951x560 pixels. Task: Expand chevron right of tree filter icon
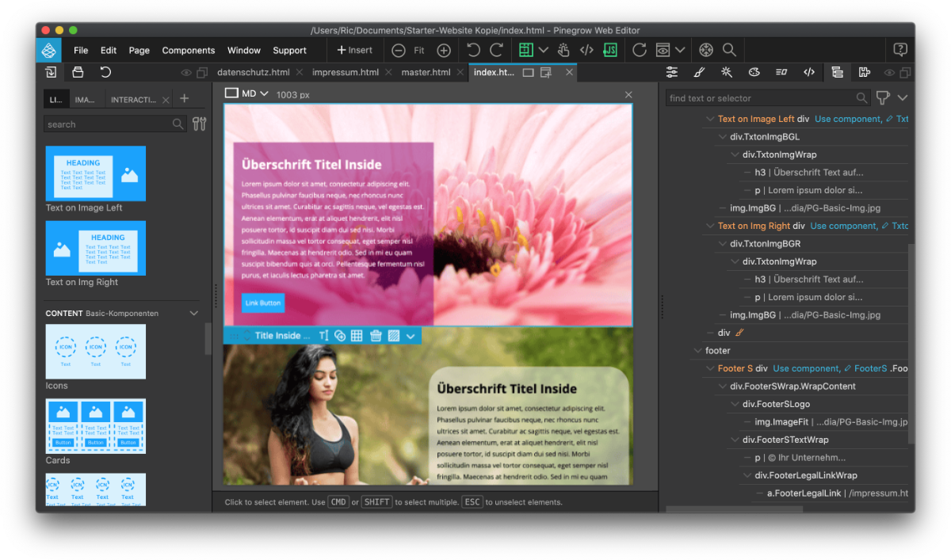(903, 98)
